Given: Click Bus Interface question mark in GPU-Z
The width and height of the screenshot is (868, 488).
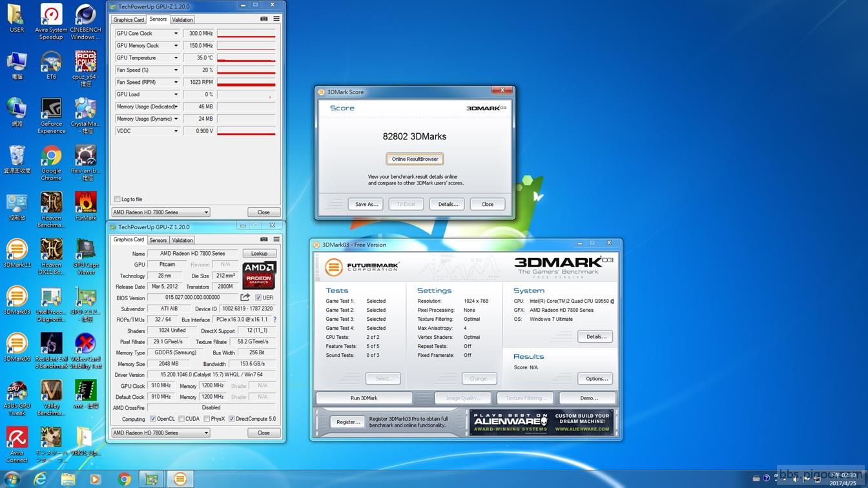Looking at the screenshot, I should click(274, 320).
